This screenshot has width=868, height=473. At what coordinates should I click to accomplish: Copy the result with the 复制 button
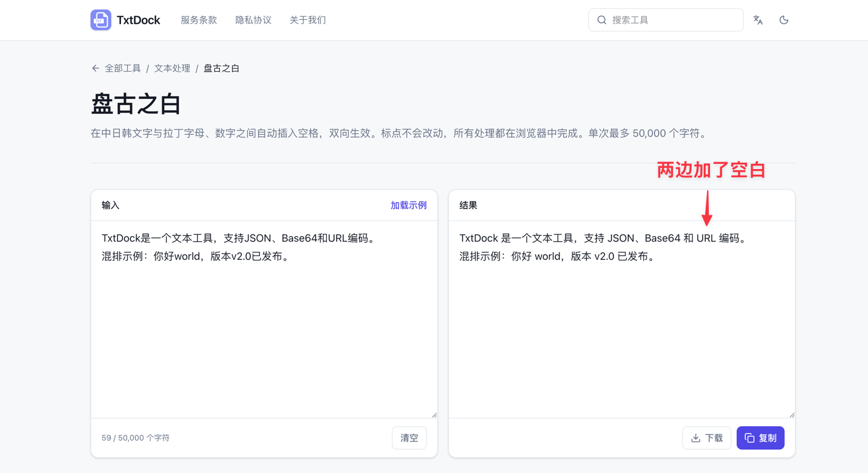tap(760, 438)
